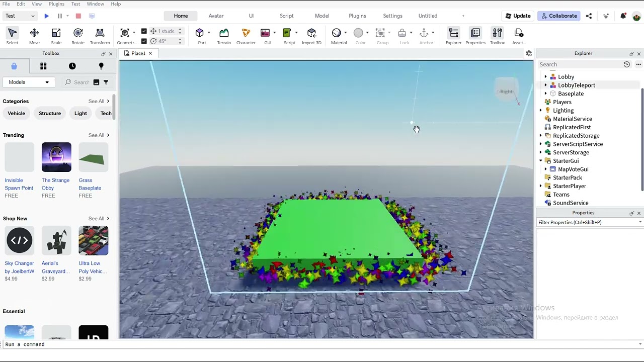Collapse the StarterGui node in Explorer
Image resolution: width=644 pixels, height=362 pixels.
click(x=541, y=161)
